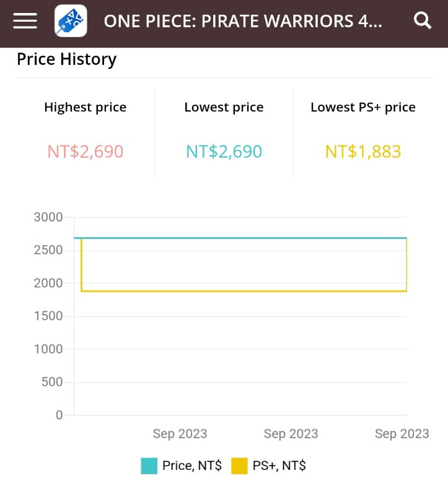Viewport: 448px width, 491px height.
Task: Tap the price tag site logo
Action: pyautogui.click(x=71, y=21)
